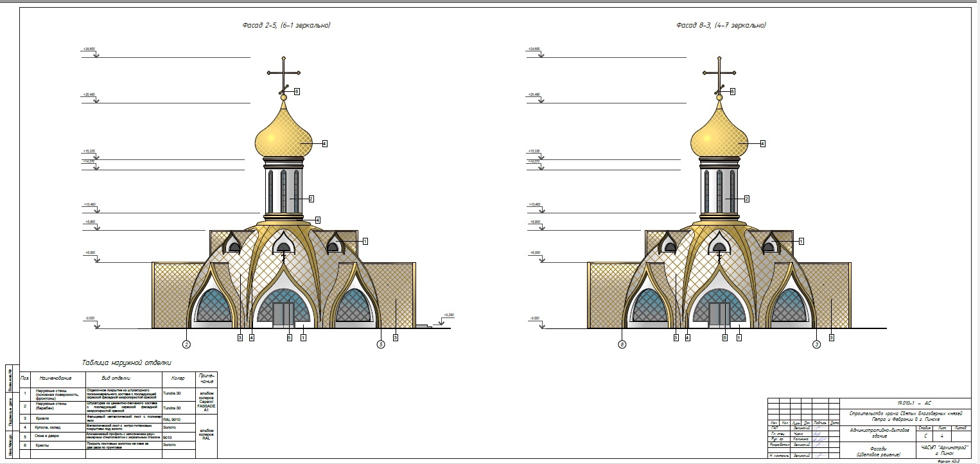Click the 'Стадия' header in title block

point(925,427)
